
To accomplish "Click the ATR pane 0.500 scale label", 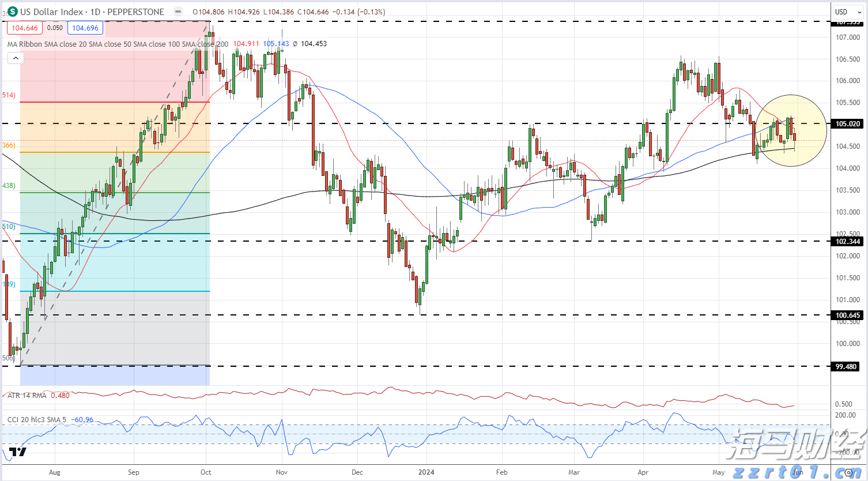I will pyautogui.click(x=844, y=404).
